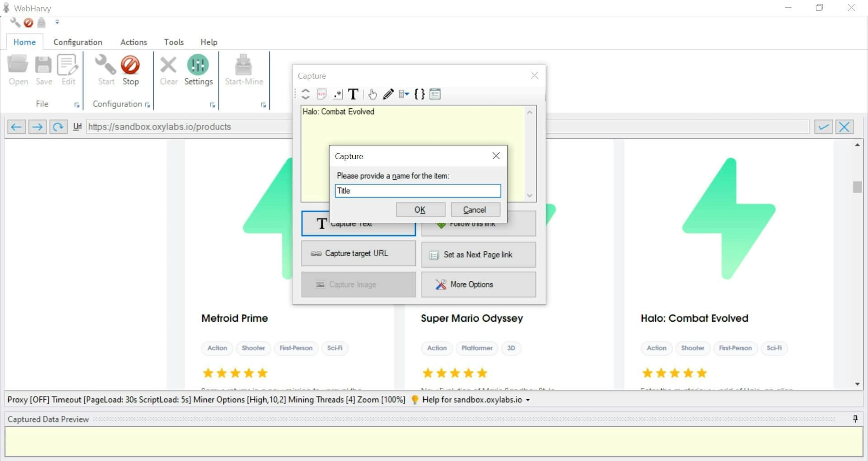Cancel the item name prompt

pos(475,210)
